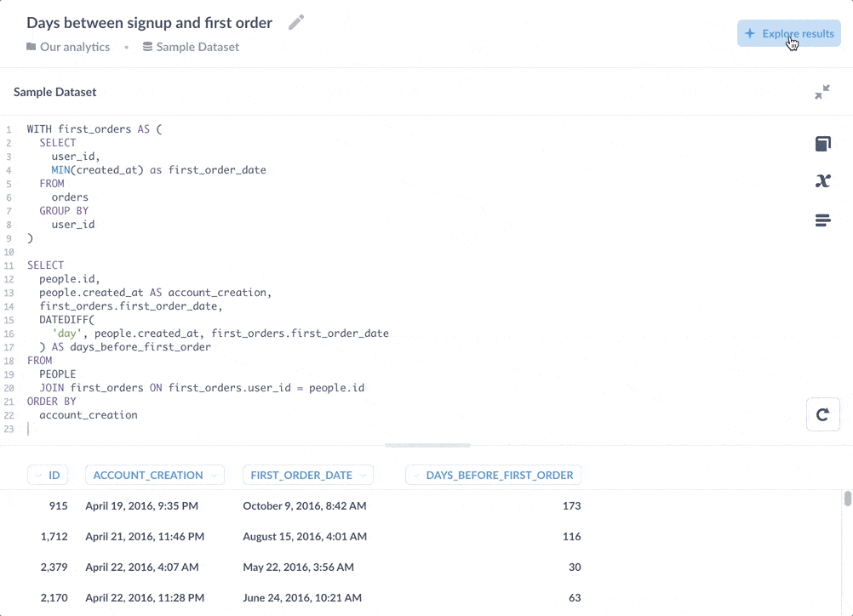
Task: Run the query with the refresh icon
Action: point(822,414)
